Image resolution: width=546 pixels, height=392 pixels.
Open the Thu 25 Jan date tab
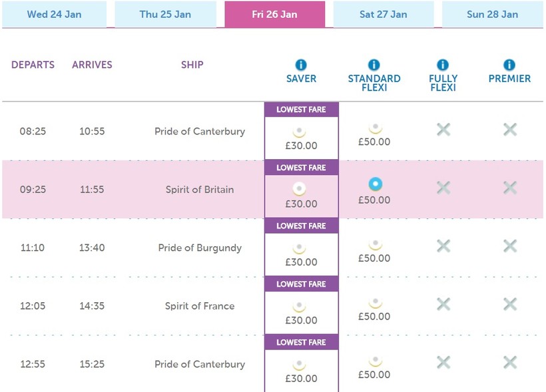[x=166, y=15]
